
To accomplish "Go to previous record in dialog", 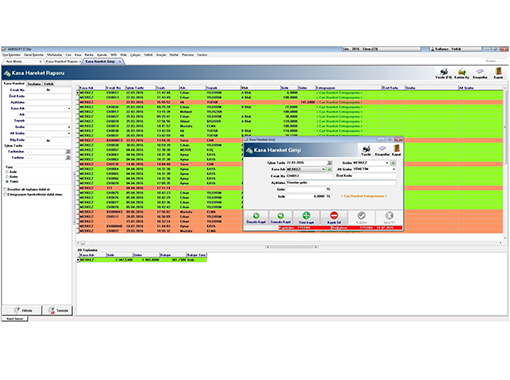I will [256, 216].
